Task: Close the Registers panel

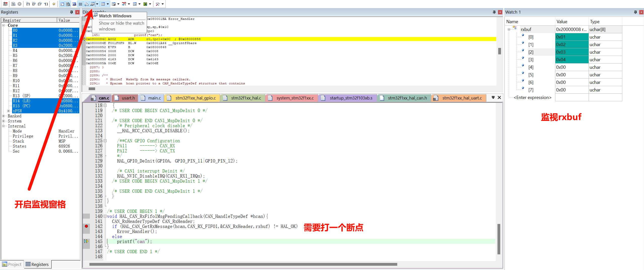Action: [77, 12]
